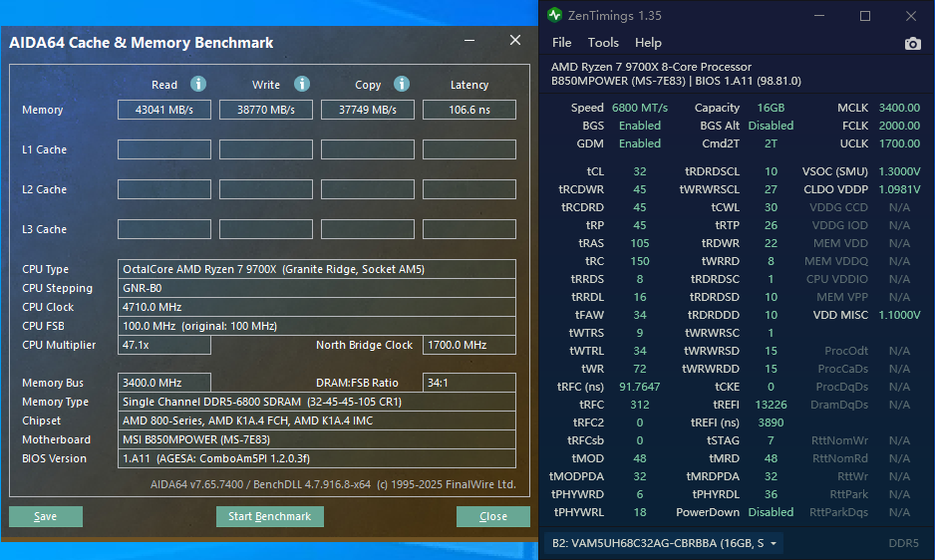The width and height of the screenshot is (935, 560).
Task: Click the CPU Stepping value GNR-B0
Action: click(x=317, y=288)
